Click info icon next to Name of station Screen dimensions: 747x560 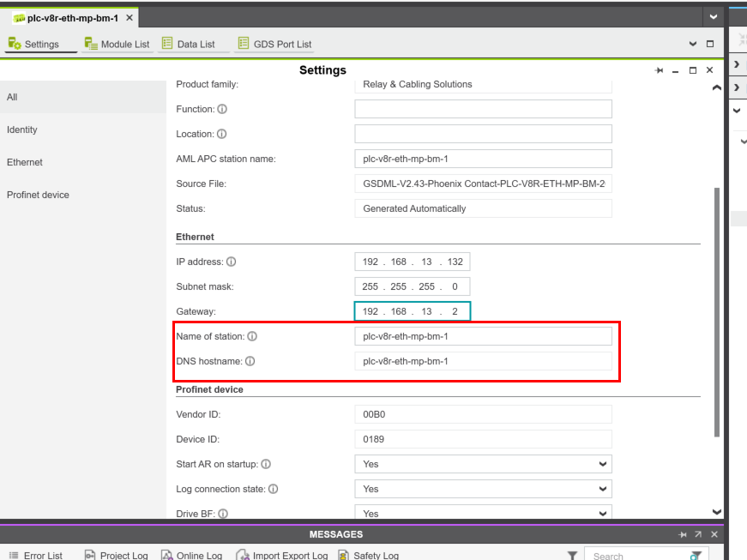tap(252, 336)
